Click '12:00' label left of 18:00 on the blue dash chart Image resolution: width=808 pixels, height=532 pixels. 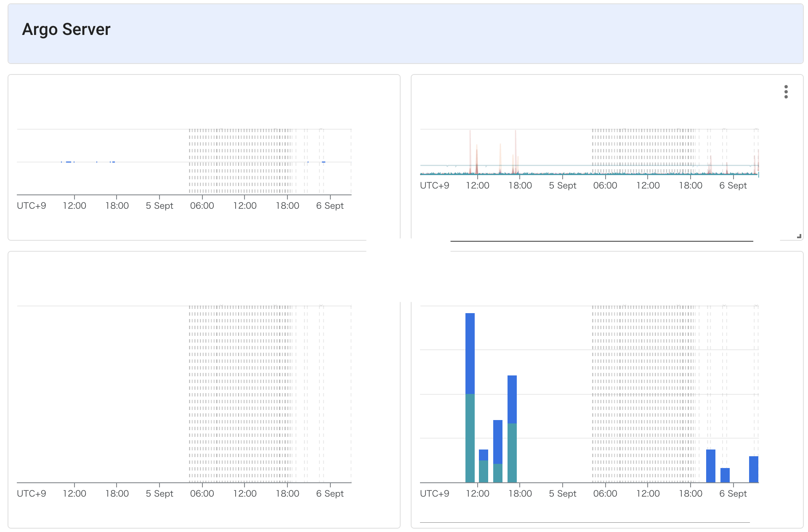[74, 205]
